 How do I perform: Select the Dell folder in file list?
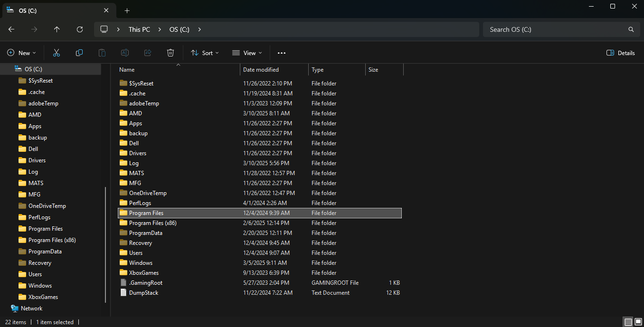[x=260, y=143]
